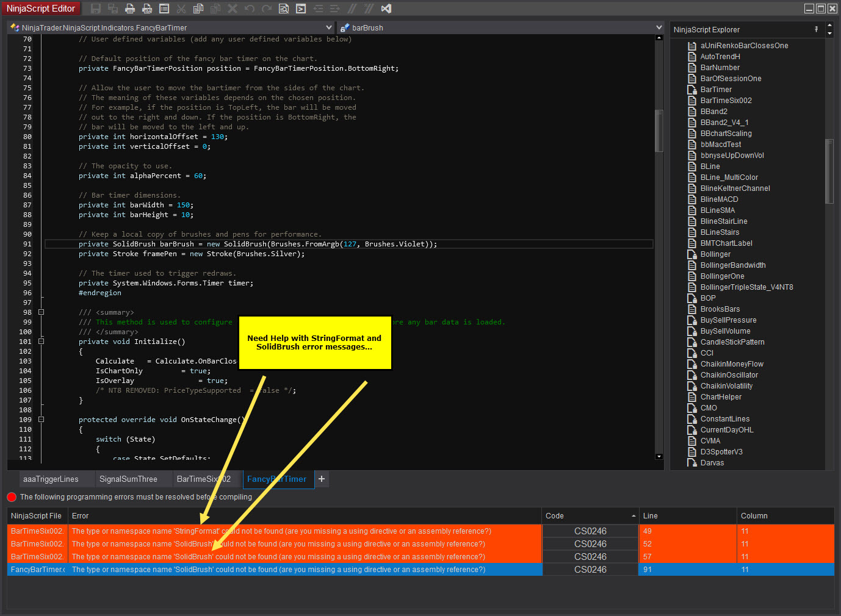This screenshot has height=616, width=841.
Task: Collapse the OnStateChange method at line 109
Action: point(42,420)
